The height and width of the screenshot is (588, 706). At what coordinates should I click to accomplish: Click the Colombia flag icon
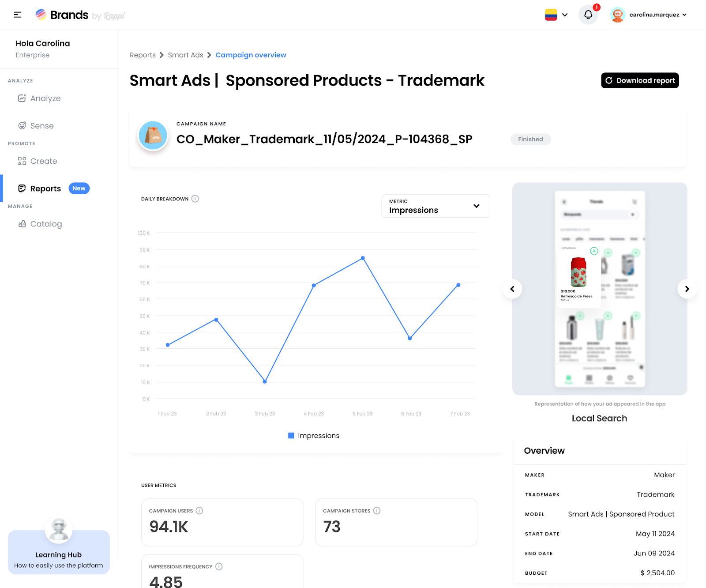click(551, 15)
